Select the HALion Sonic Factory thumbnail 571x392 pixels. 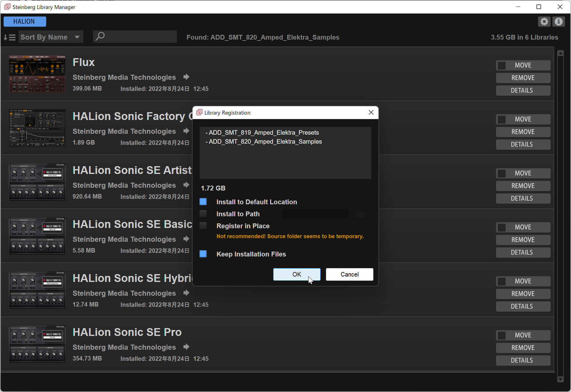37,128
